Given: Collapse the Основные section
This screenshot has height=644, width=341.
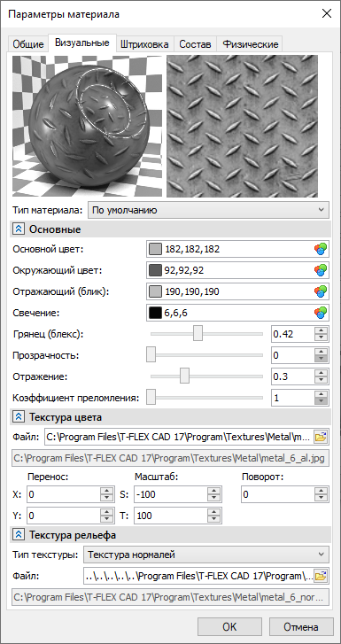Looking at the screenshot, I should [19, 229].
